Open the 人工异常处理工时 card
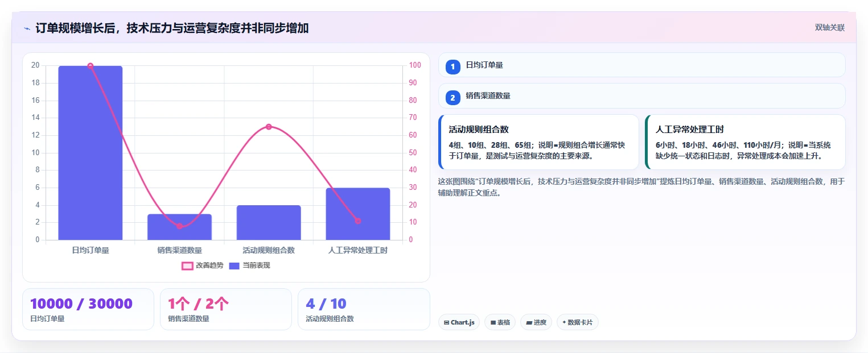 [745, 142]
